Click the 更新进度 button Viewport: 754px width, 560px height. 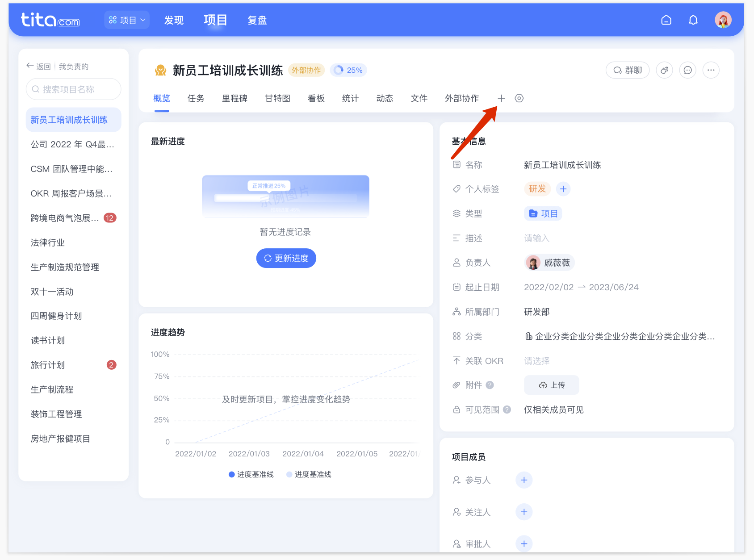click(286, 258)
